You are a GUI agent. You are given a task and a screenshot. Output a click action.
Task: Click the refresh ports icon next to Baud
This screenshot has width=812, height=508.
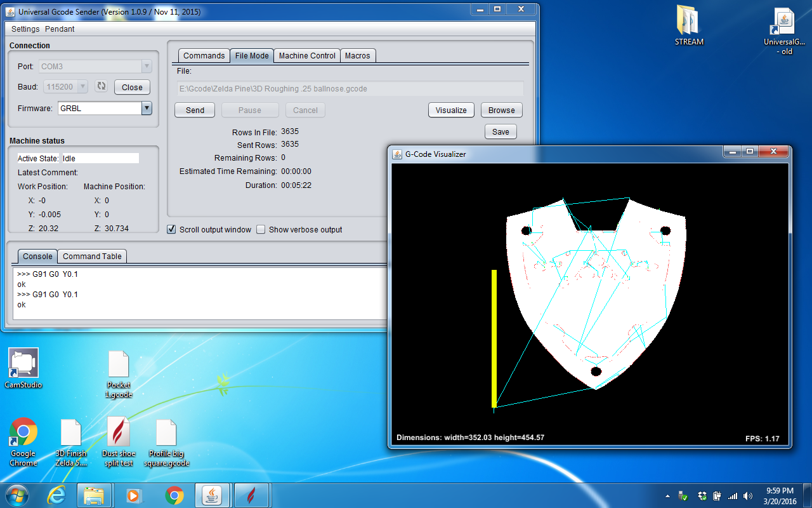tap(101, 86)
